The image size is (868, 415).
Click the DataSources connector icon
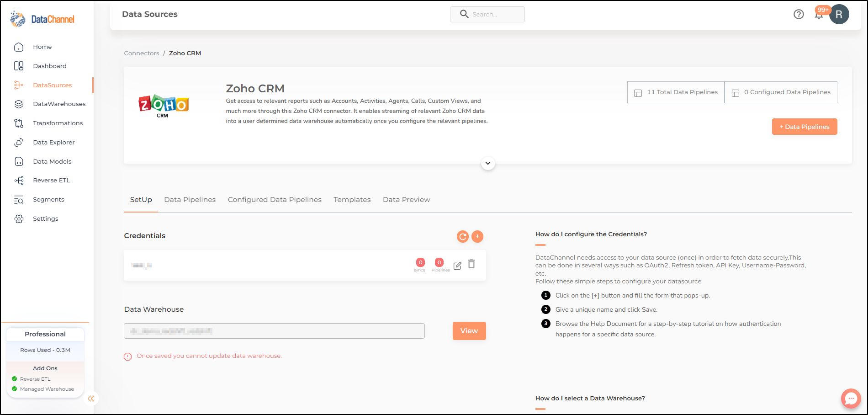tap(19, 85)
